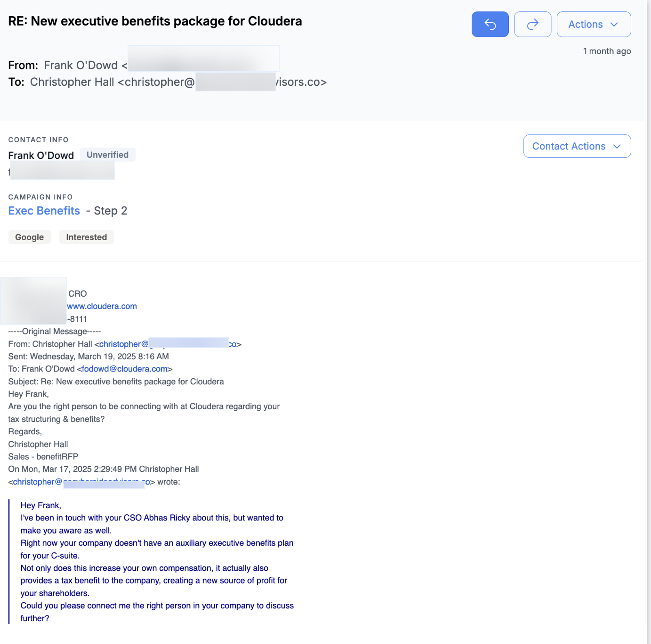This screenshot has height=644, width=651.
Task: Expand the Contact Actions dropdown
Action: click(x=577, y=146)
